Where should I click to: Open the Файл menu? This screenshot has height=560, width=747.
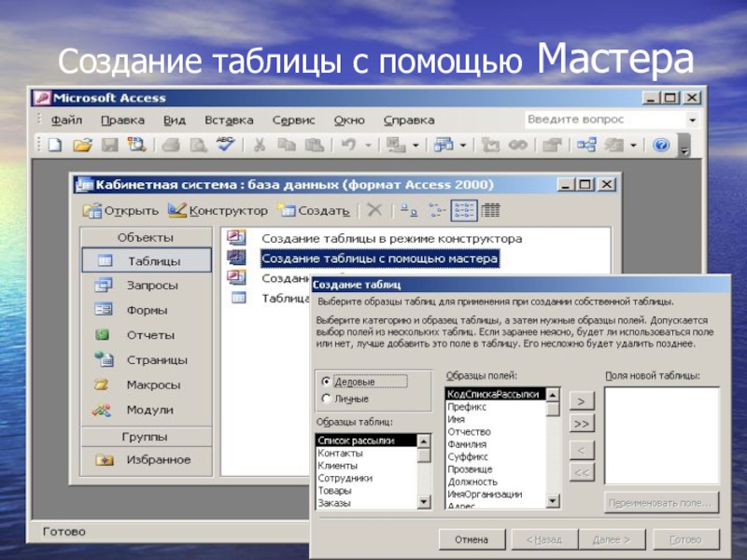click(x=66, y=120)
